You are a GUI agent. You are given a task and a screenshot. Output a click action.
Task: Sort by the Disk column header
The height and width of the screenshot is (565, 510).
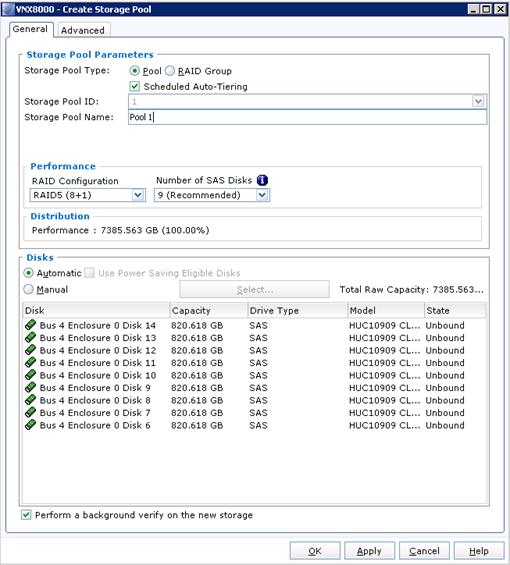(96, 310)
